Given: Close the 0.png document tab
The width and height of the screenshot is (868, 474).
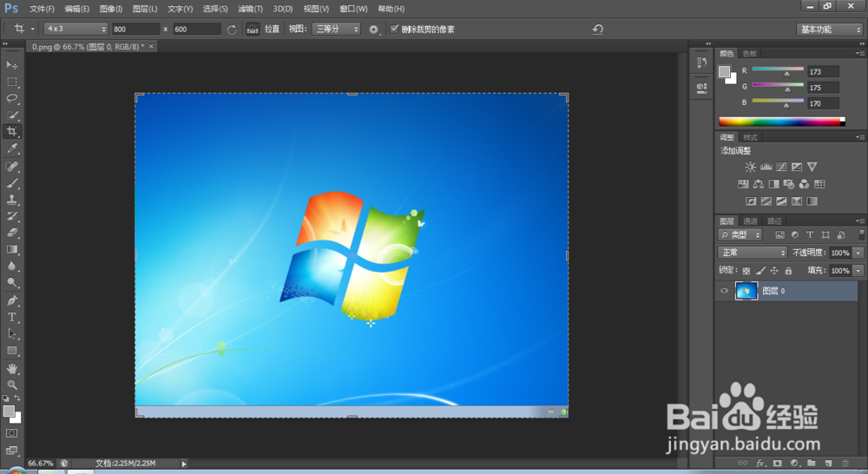Looking at the screenshot, I should click(x=151, y=47).
